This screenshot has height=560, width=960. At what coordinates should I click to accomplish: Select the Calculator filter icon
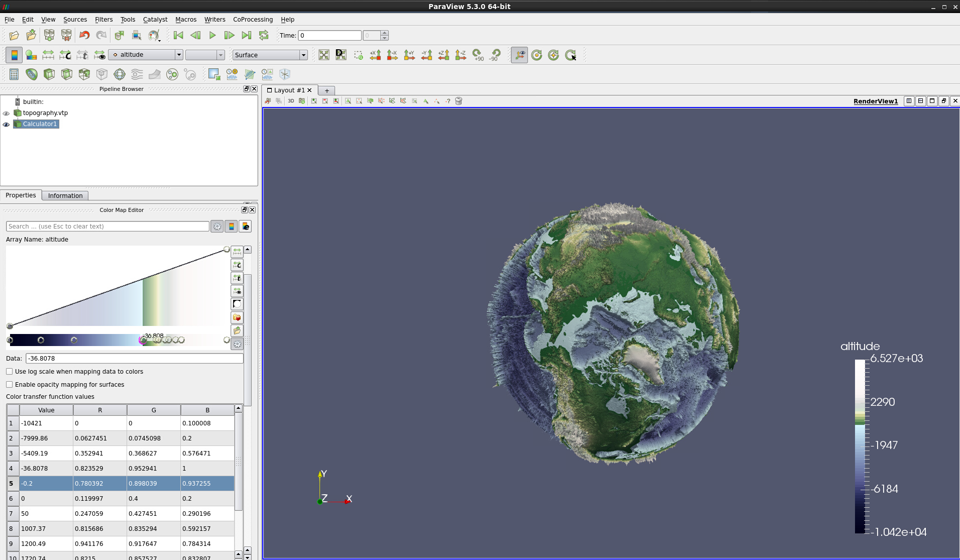(x=14, y=74)
